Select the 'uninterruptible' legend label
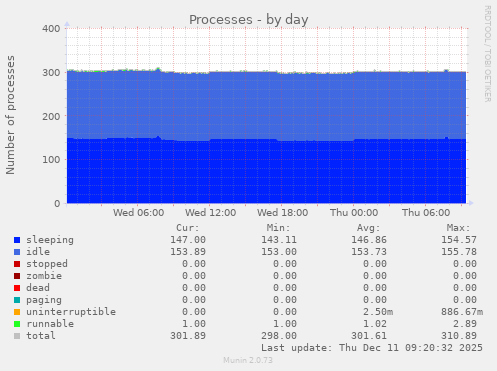The width and height of the screenshot is (497, 371). point(71,312)
